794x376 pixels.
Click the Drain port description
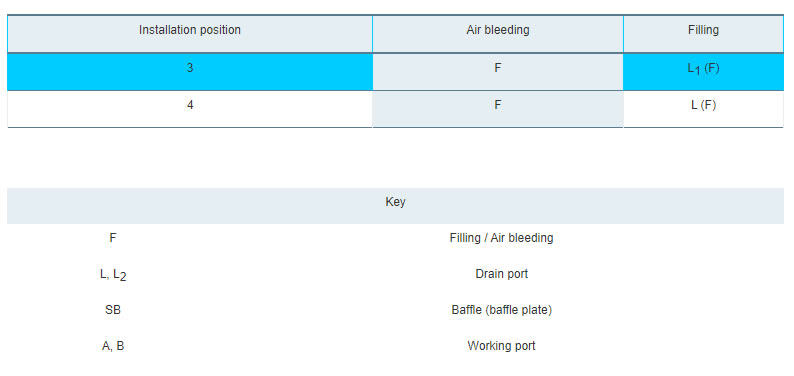pos(501,274)
